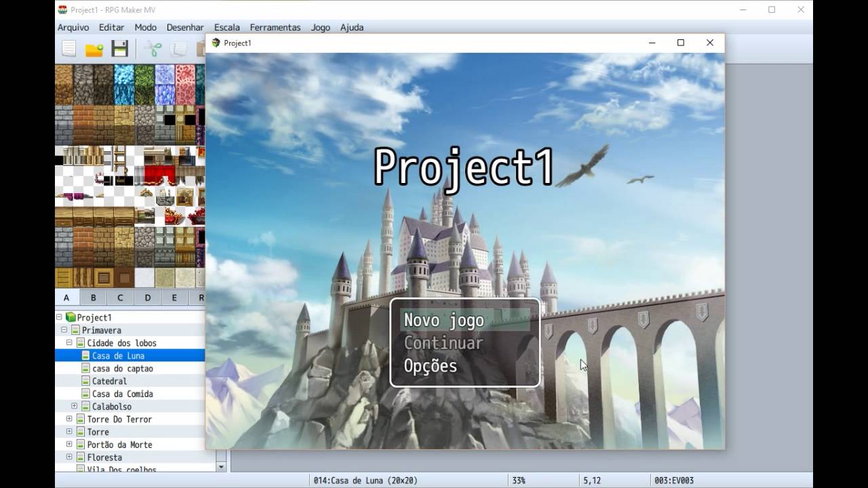Click the Save Project floppy icon

120,49
